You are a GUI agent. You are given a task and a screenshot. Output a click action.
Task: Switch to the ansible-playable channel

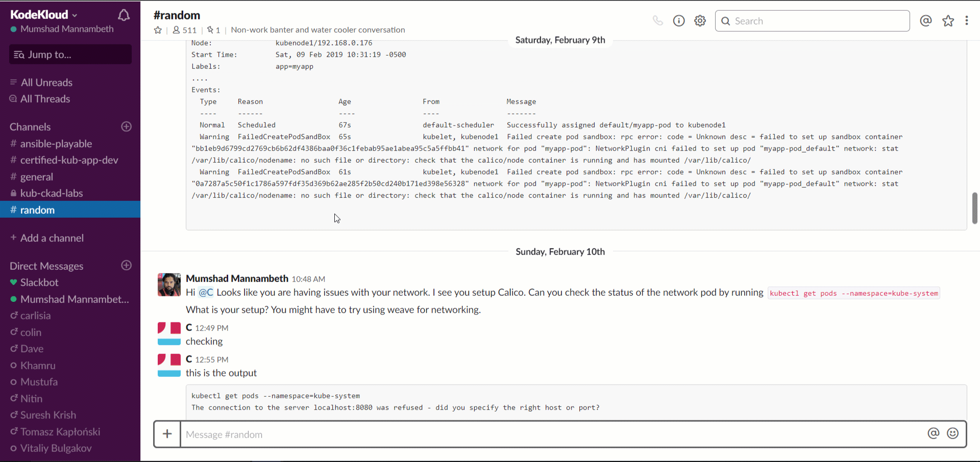point(56,144)
